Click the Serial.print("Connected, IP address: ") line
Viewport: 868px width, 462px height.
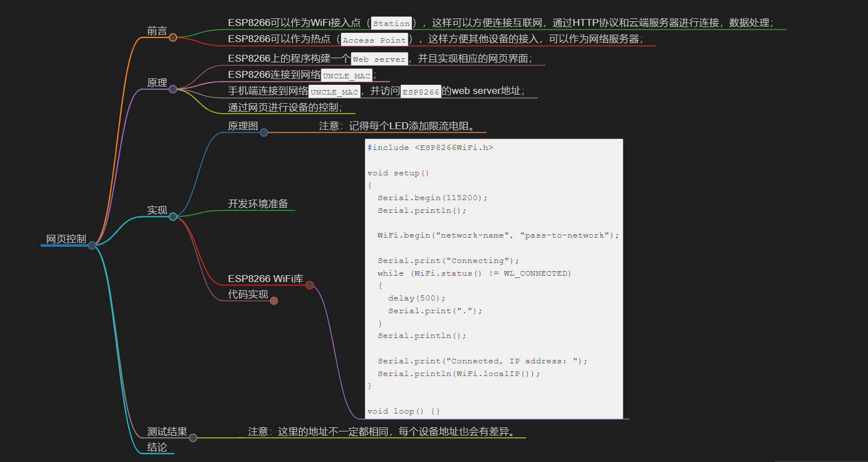click(483, 361)
